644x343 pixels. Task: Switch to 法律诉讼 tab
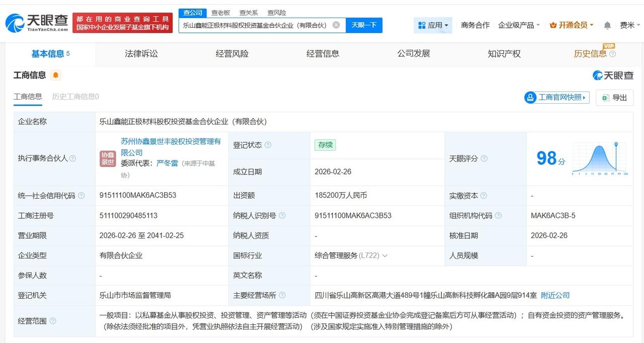(x=141, y=54)
